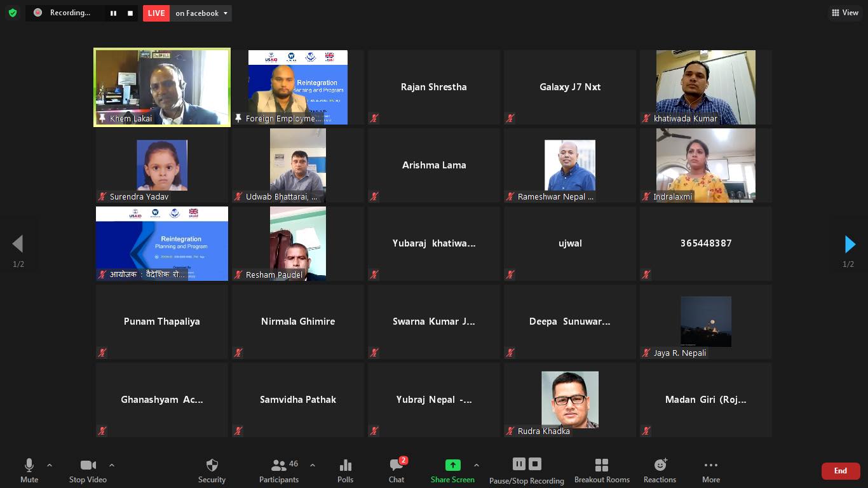Open the More options menu

click(x=711, y=471)
